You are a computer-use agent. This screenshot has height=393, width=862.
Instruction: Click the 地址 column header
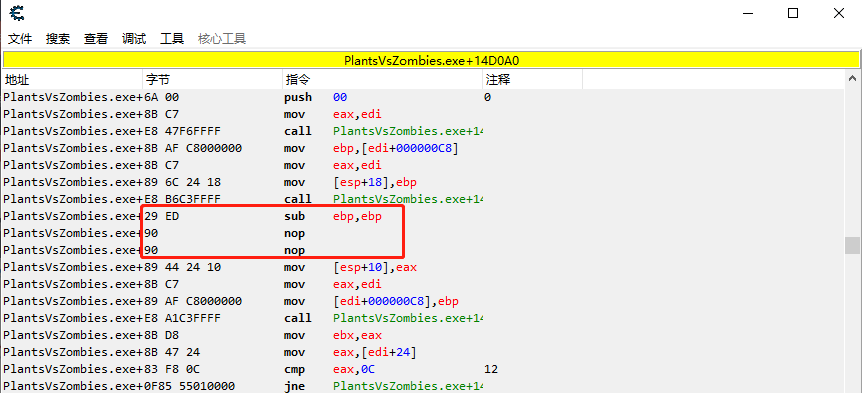[72, 80]
